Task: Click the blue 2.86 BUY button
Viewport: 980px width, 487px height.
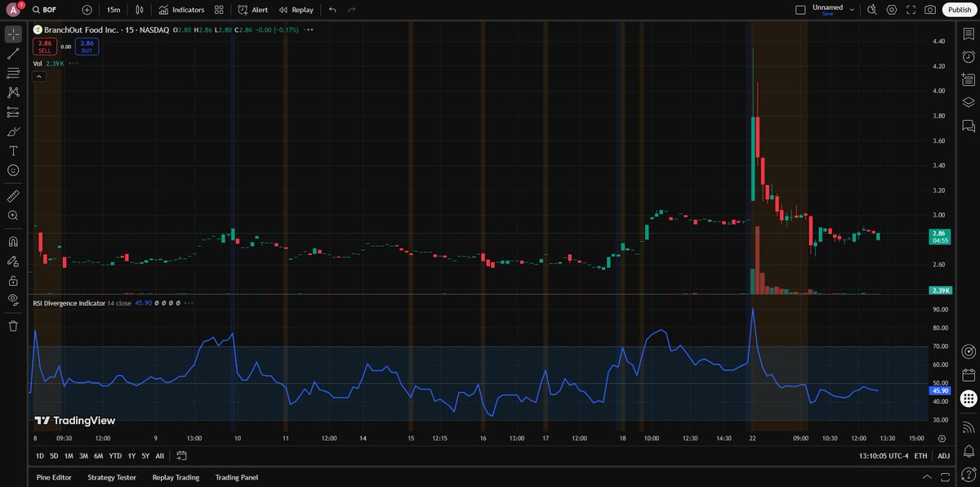Action: point(87,46)
